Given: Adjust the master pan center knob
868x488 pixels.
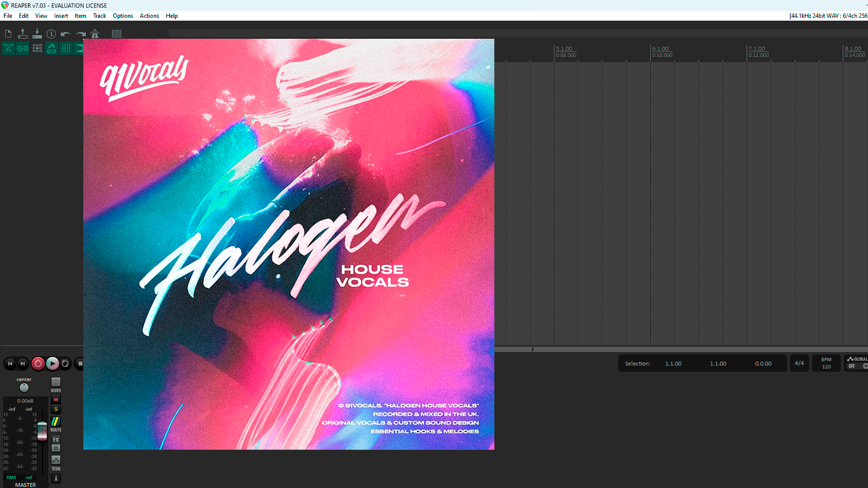Looking at the screenshot, I should click(24, 388).
